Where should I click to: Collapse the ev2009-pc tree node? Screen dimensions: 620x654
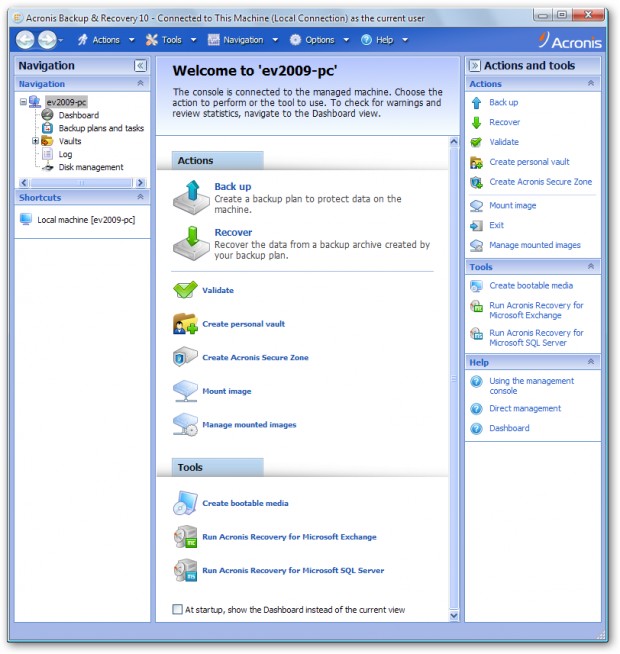coord(23,102)
